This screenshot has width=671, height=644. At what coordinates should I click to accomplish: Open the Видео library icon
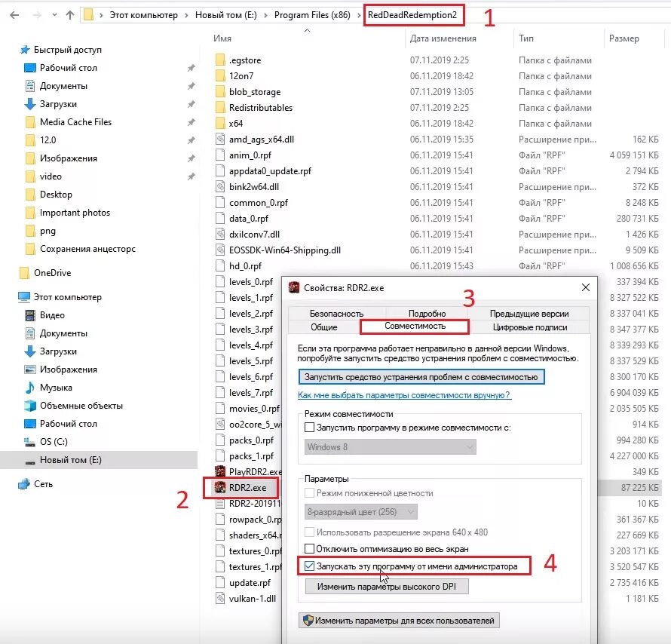[30, 315]
